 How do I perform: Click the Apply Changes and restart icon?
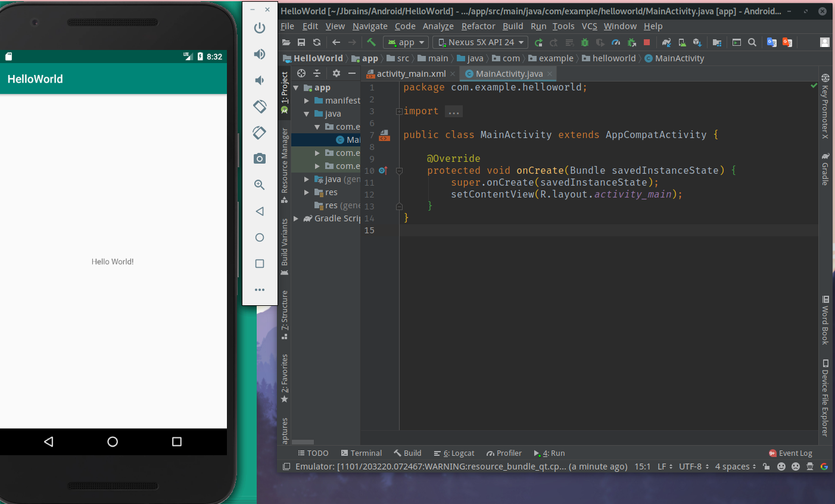[x=538, y=42]
